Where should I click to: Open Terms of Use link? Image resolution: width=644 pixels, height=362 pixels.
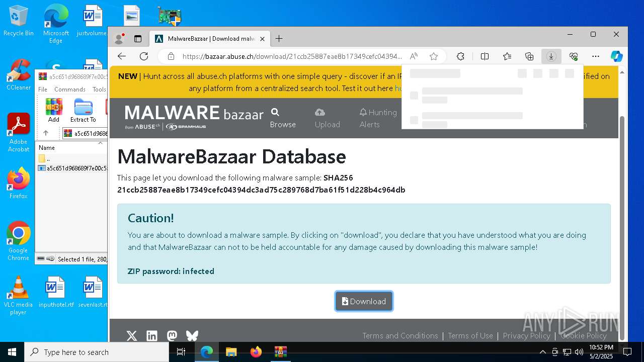[x=470, y=336]
